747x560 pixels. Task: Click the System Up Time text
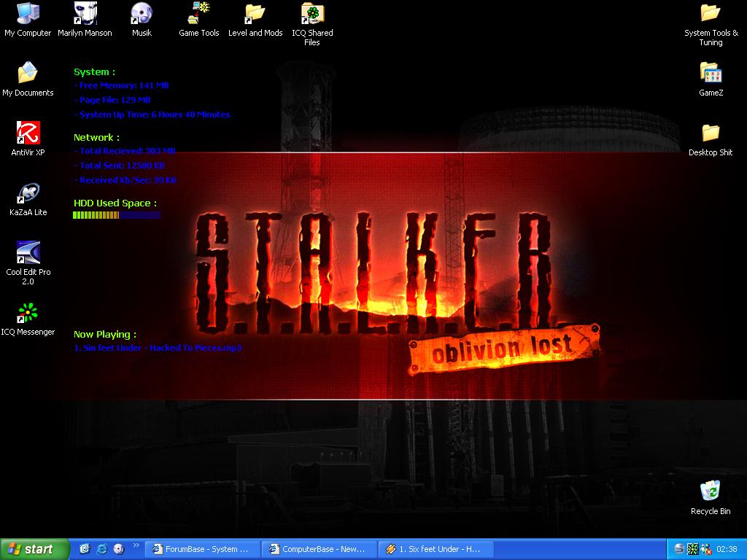(x=152, y=114)
